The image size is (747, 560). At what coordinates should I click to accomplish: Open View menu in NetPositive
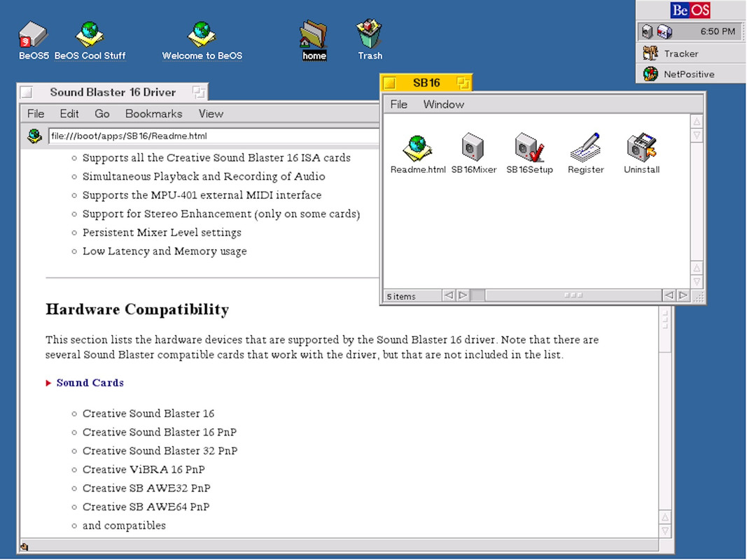click(211, 114)
